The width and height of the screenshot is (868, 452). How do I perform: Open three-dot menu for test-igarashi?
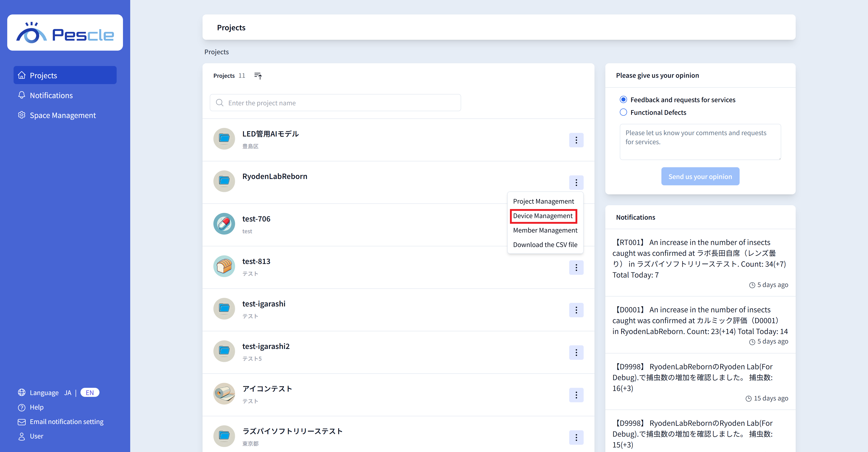coord(576,310)
